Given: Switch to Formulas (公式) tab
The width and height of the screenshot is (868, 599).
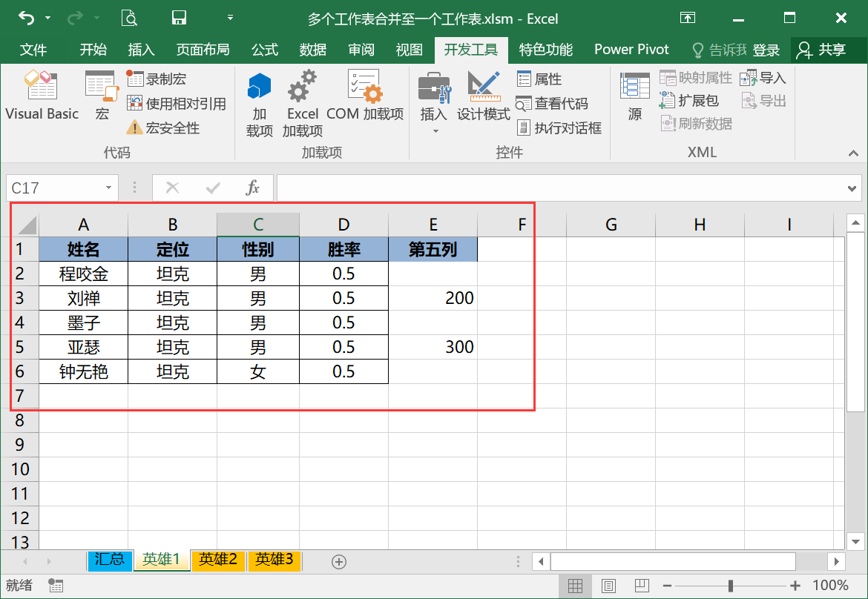Looking at the screenshot, I should tap(265, 50).
